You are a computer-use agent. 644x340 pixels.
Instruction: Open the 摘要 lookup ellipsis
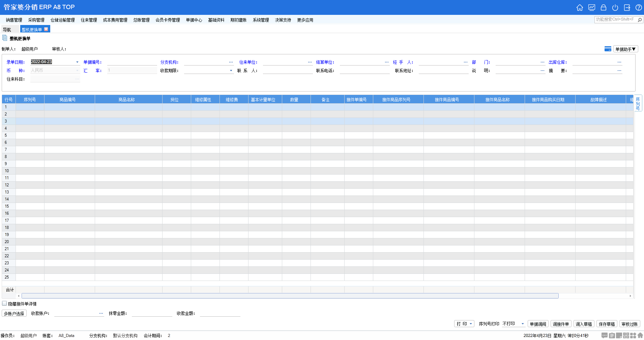tap(619, 71)
